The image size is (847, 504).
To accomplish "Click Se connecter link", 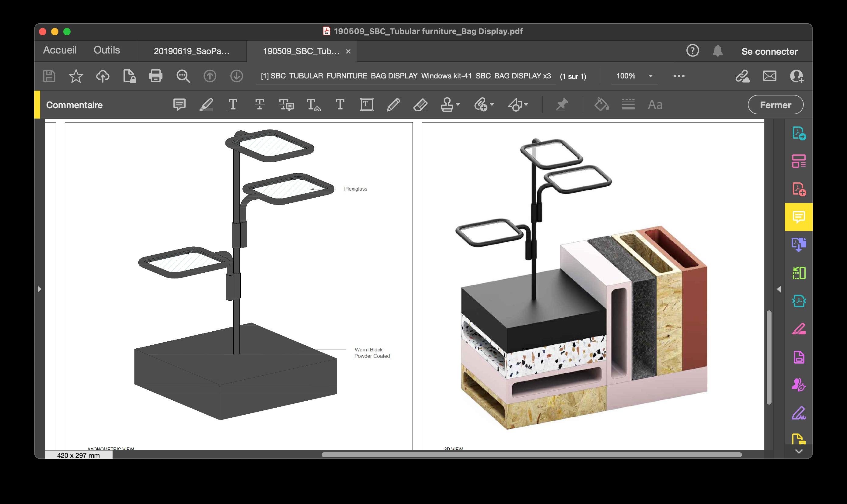I will tap(769, 51).
